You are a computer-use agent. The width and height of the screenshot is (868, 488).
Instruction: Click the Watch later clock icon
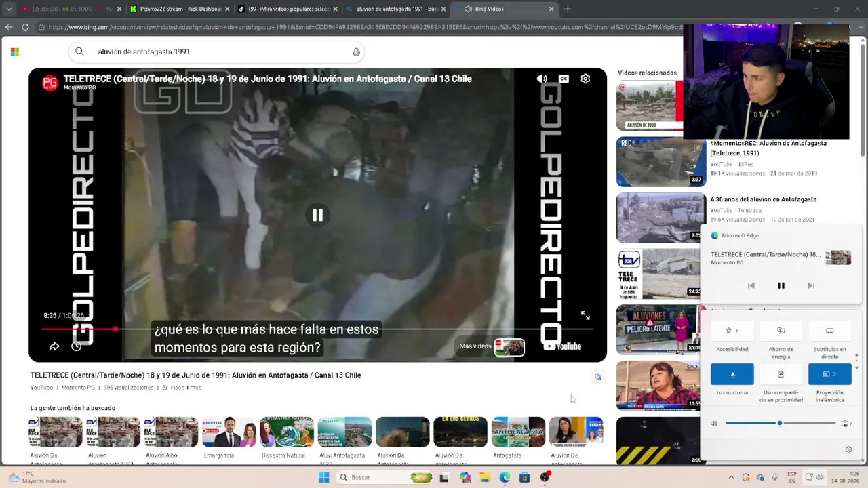[x=77, y=346]
